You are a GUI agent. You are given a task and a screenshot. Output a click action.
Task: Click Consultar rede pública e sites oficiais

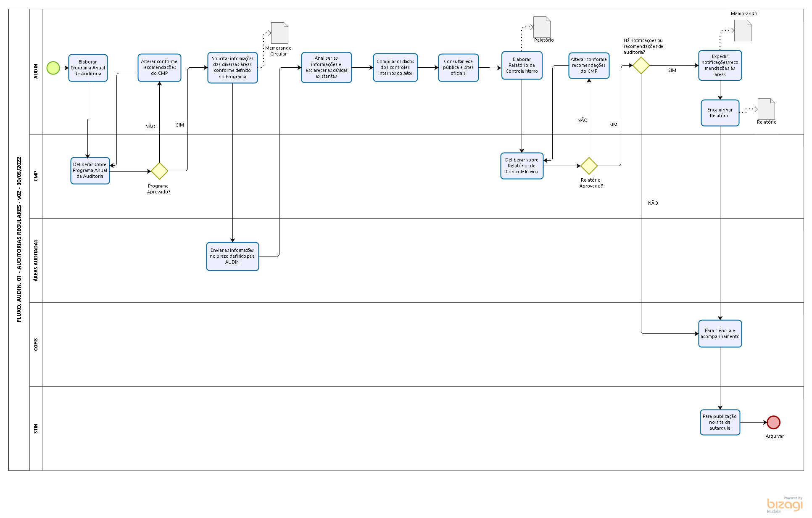coord(458,67)
